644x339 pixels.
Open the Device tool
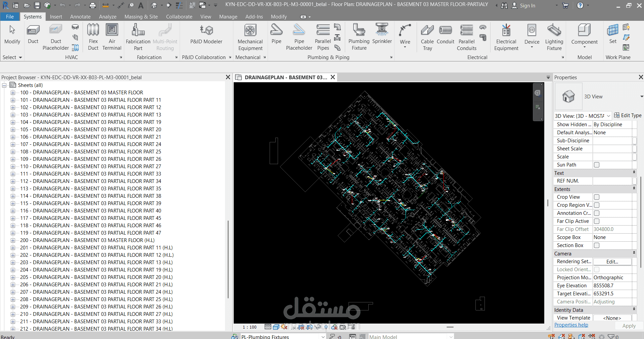pyautogui.click(x=532, y=36)
